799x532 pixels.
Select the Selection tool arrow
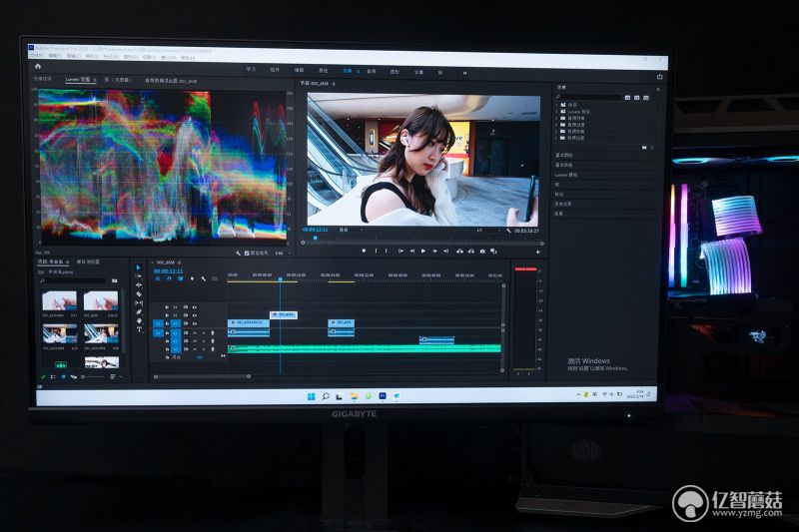click(139, 267)
